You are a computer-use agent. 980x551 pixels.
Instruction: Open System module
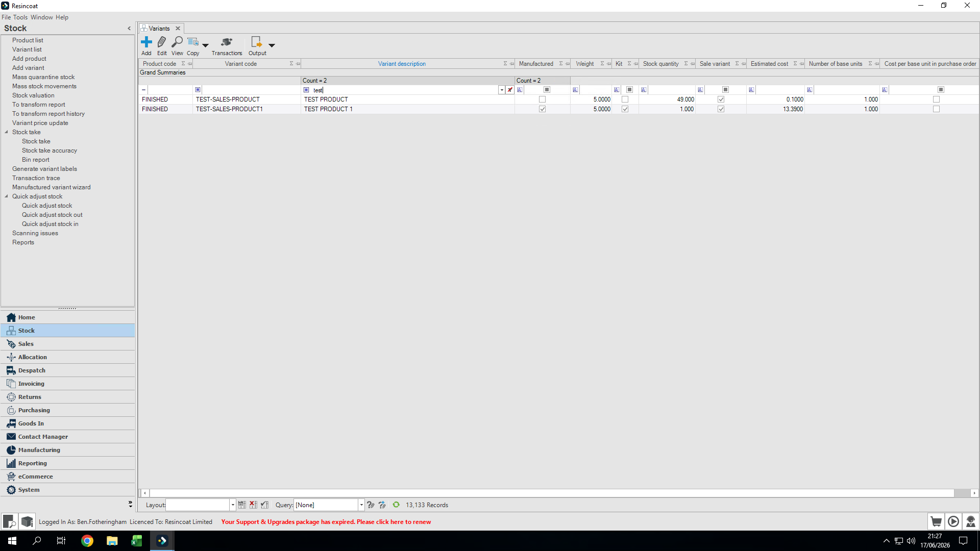68,490
